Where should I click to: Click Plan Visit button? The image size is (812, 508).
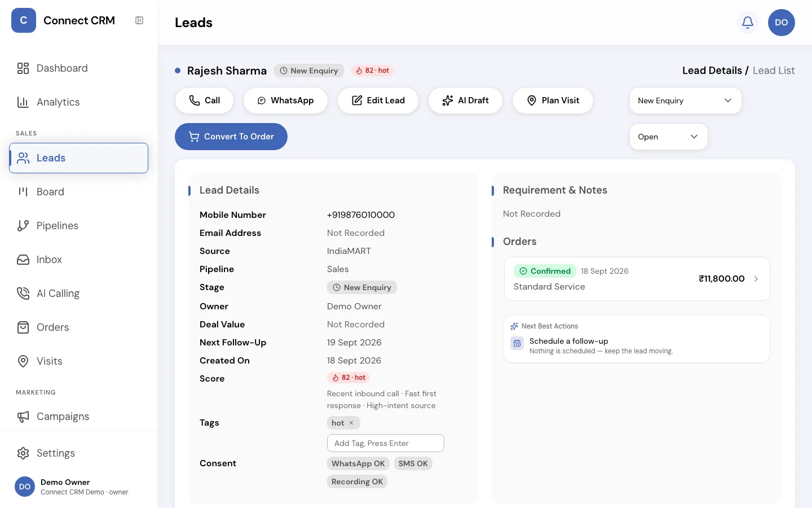[553, 100]
